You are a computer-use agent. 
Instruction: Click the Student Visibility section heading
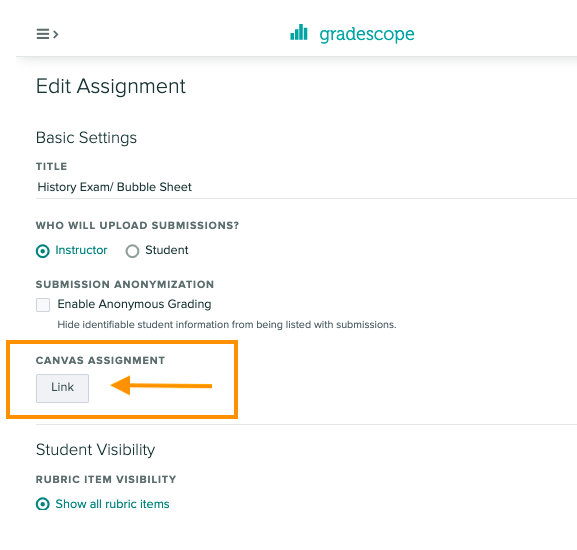pos(95,450)
